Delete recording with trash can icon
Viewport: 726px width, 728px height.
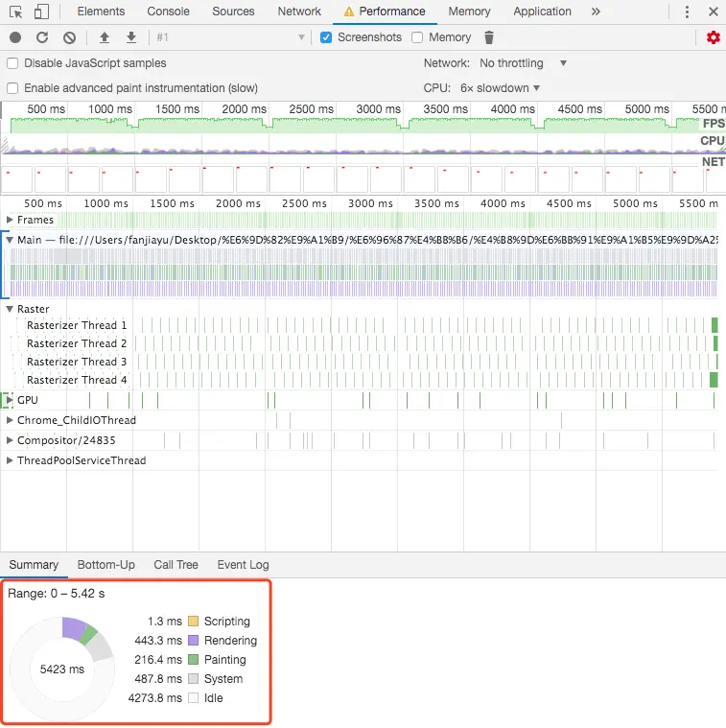pos(489,37)
